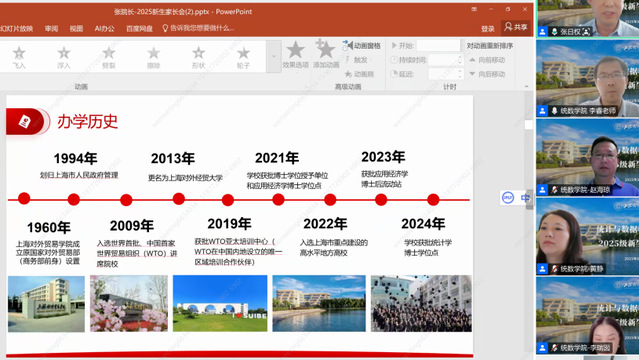Click the 中 input-language floating icon
The image size is (639, 360).
click(x=525, y=198)
